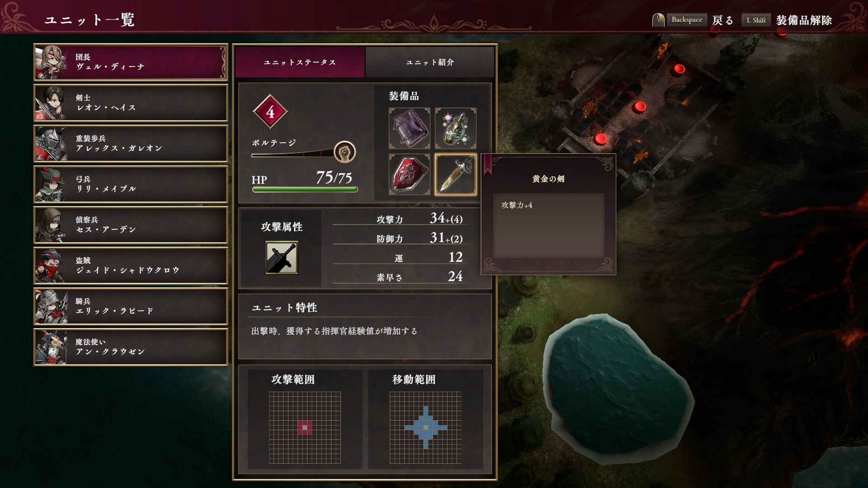868x488 pixels.
Task: Select unit 剣士 レオン・ヘイス
Action: tap(131, 103)
